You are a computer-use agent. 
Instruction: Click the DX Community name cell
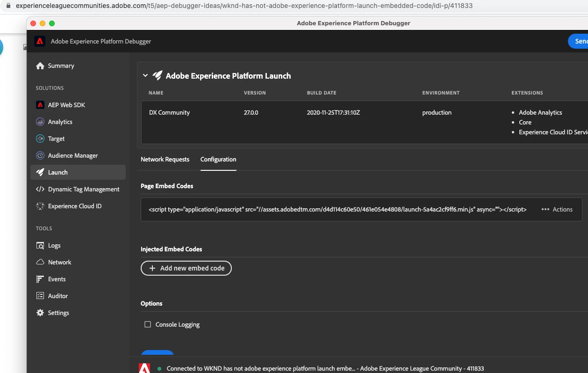pyautogui.click(x=169, y=113)
